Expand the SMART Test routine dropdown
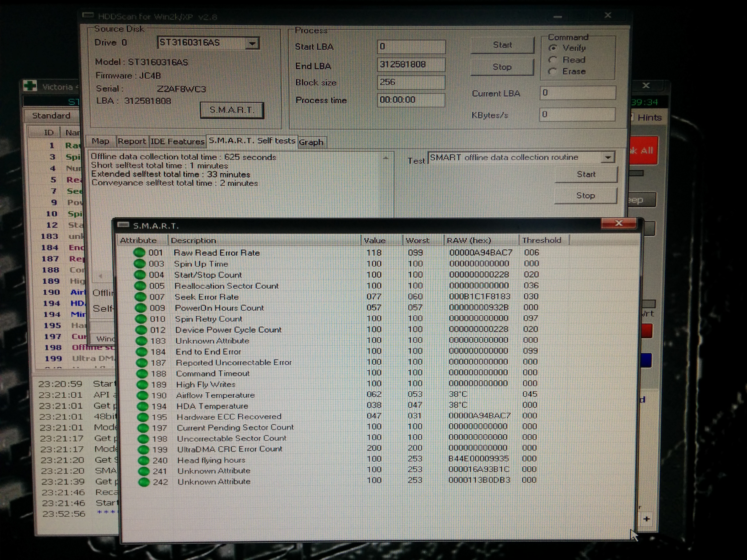Screen dimensions: 747x560 point(608,158)
